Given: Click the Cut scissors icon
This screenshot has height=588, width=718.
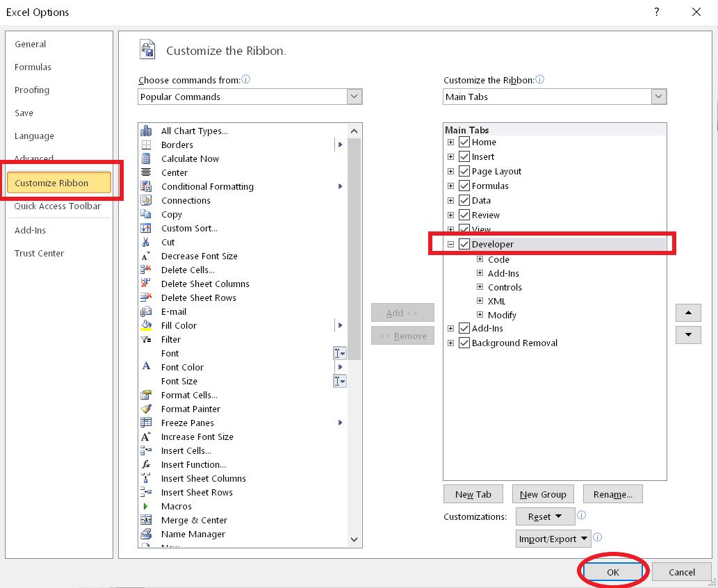Looking at the screenshot, I should coord(146,242).
